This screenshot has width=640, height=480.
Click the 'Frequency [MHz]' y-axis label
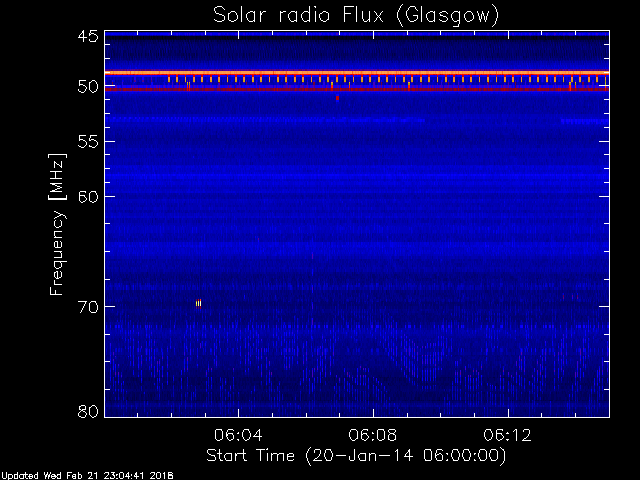[58, 223]
